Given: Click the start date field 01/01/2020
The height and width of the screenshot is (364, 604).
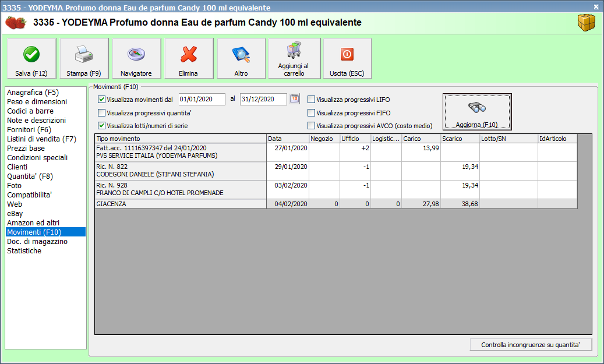Looking at the screenshot, I should point(202,99).
